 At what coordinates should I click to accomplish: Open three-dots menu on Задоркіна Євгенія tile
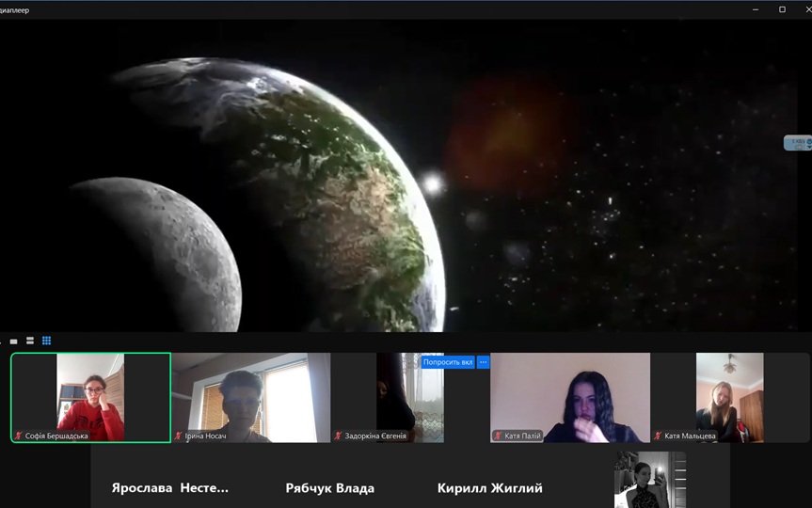[x=484, y=362]
